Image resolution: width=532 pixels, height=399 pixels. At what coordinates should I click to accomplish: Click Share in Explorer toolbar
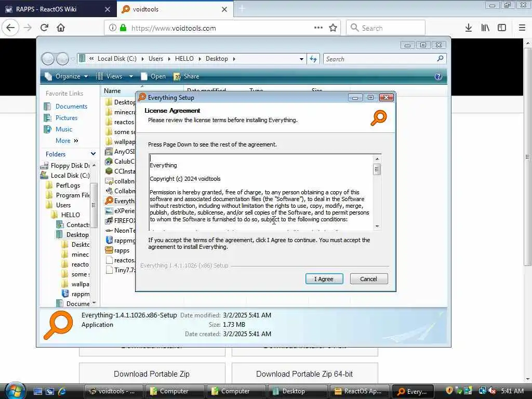click(187, 76)
